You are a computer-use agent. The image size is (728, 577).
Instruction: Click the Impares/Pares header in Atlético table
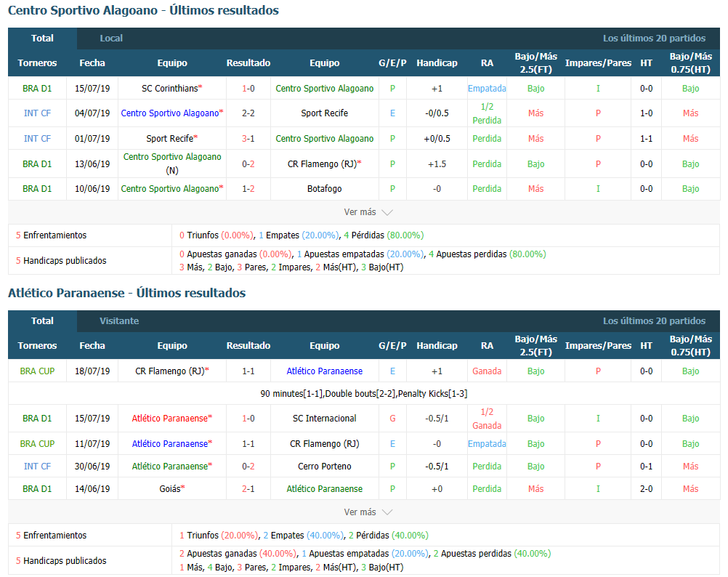(x=598, y=346)
